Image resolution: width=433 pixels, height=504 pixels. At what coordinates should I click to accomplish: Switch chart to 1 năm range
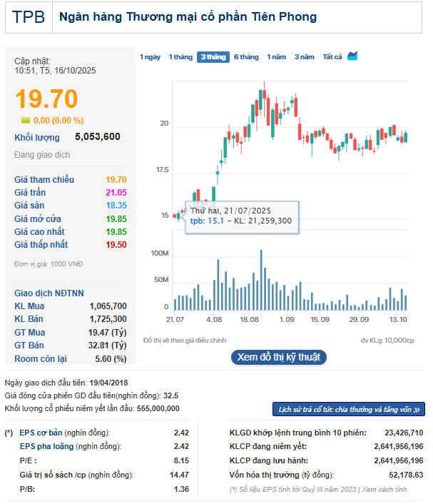[277, 57]
